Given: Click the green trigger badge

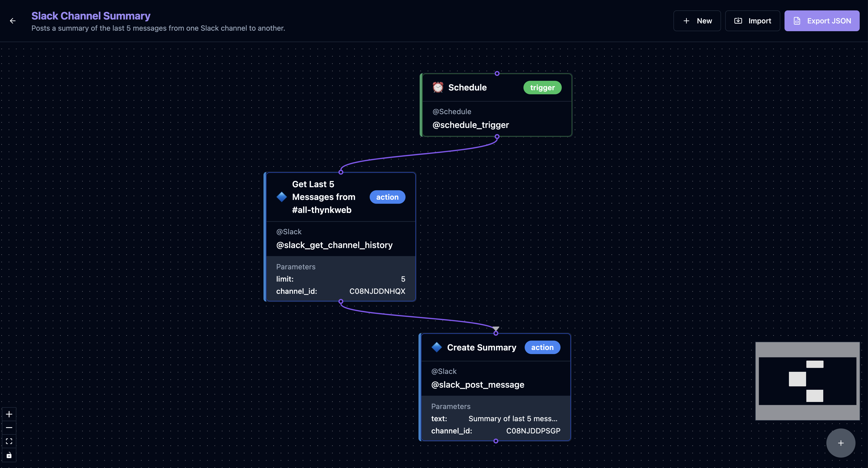Looking at the screenshot, I should [542, 88].
